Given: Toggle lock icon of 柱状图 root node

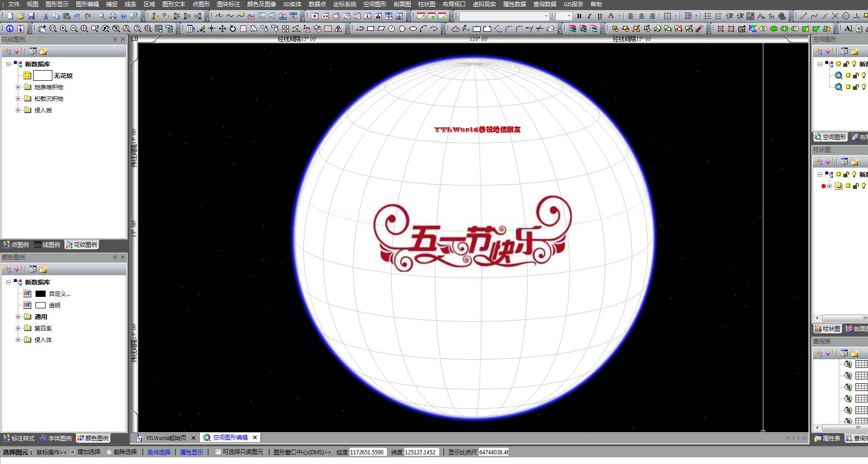Looking at the screenshot, I should [x=846, y=174].
